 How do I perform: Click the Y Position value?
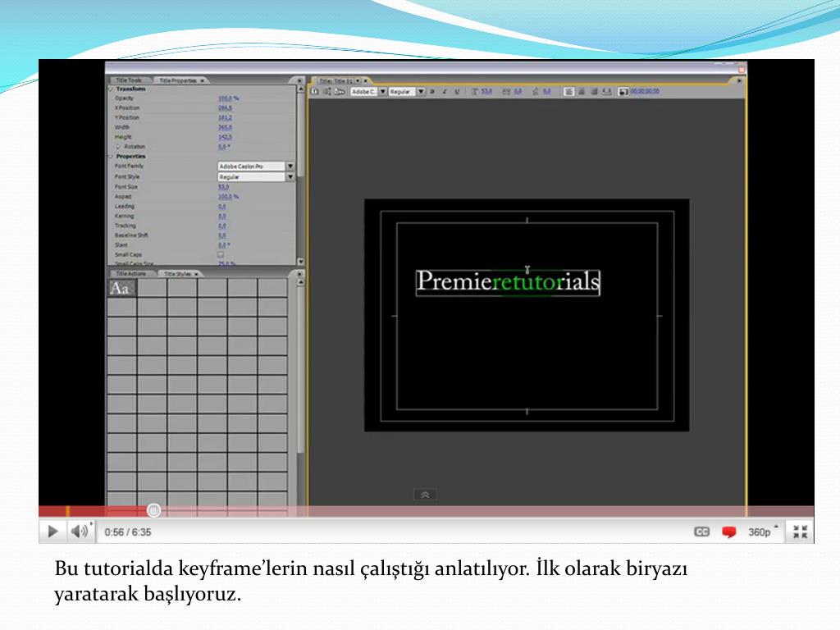(225, 118)
